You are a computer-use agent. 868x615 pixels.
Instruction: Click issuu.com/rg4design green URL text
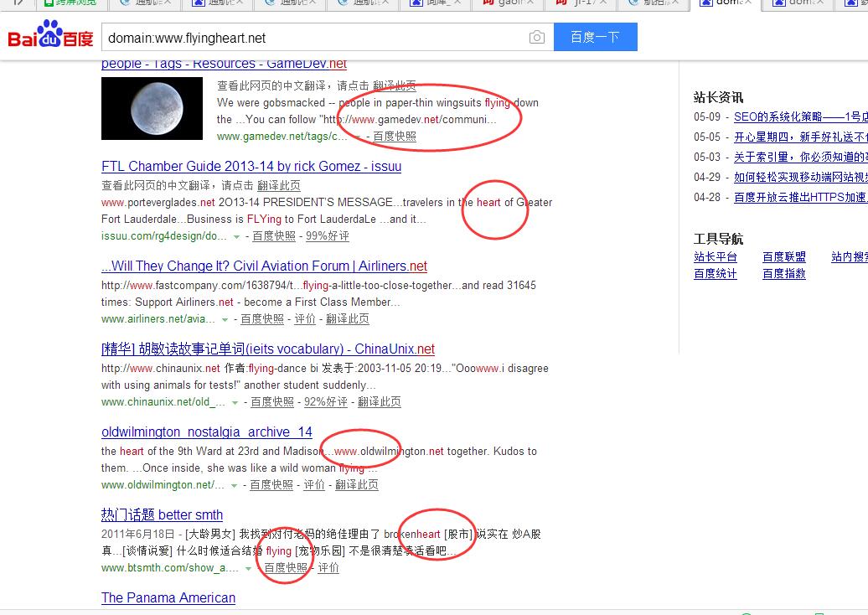(164, 235)
